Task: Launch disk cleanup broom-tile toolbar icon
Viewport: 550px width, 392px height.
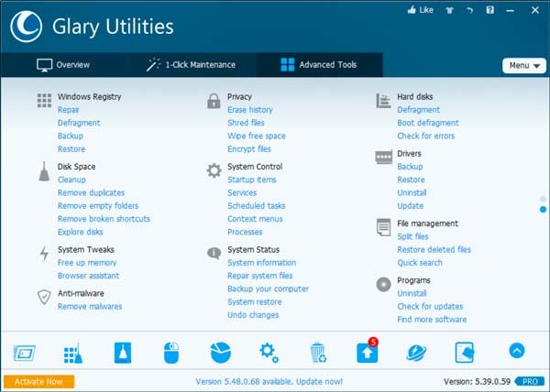Action: click(123, 353)
